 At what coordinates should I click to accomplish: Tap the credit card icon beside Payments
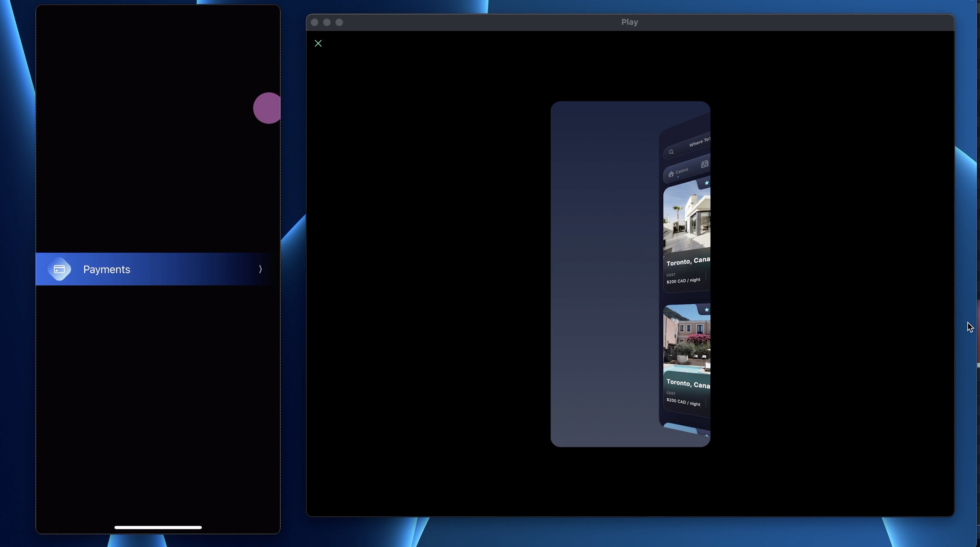tap(59, 269)
